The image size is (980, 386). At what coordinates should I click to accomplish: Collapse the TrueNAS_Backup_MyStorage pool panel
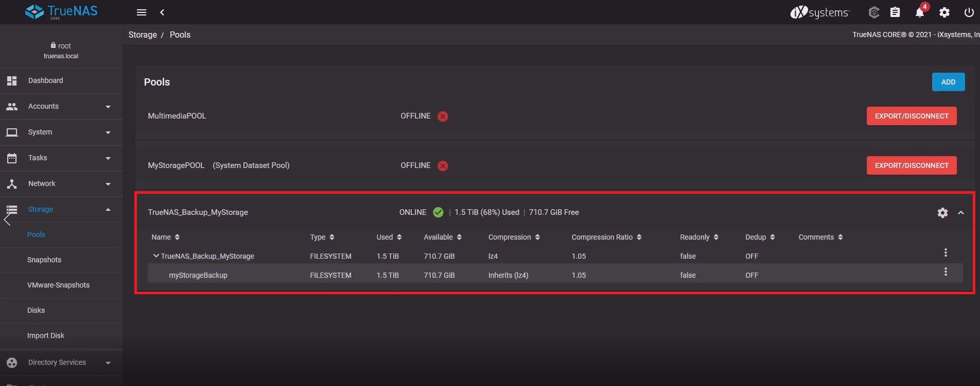coord(961,213)
